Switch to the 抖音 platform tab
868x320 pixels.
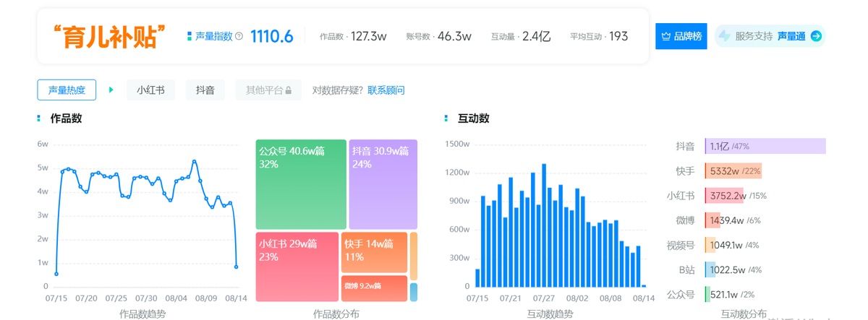[x=205, y=90]
